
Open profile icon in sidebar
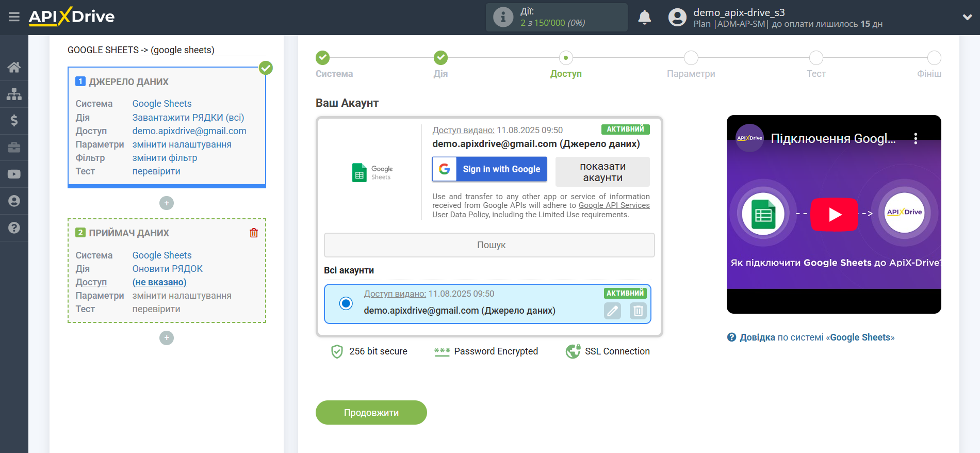[14, 201]
